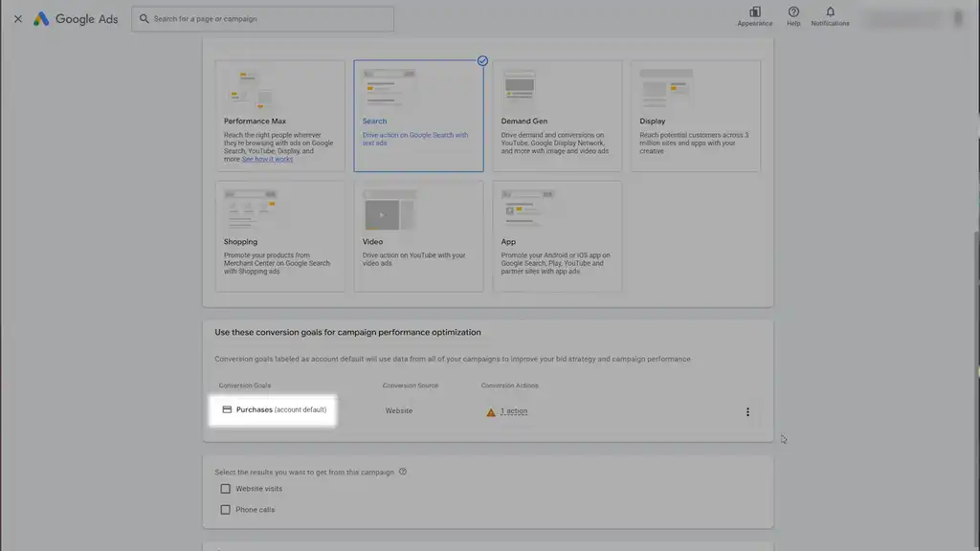Click the App illustration thumbnail
Viewport: 980px width, 551px height.
(527, 209)
